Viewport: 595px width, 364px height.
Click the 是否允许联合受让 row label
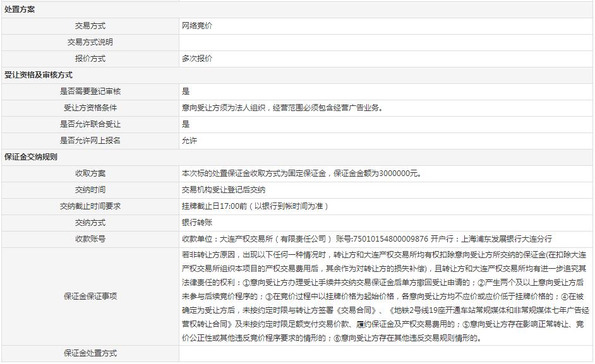[90, 124]
